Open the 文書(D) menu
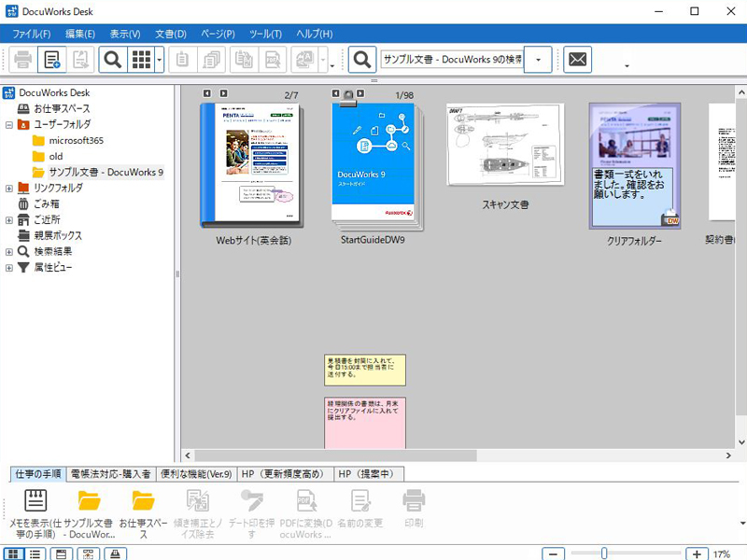 coord(171,34)
